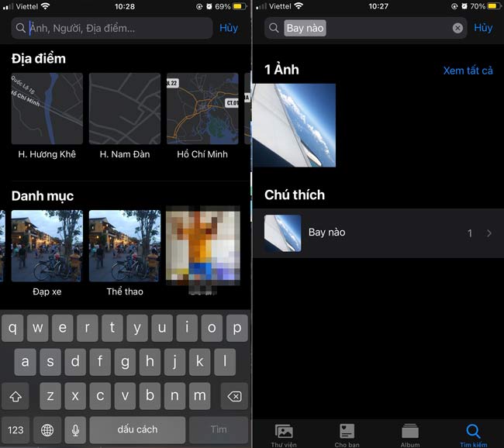Screen dimensions: 504x448
Task: Expand the Bay nào caption chevron
Action: click(488, 233)
